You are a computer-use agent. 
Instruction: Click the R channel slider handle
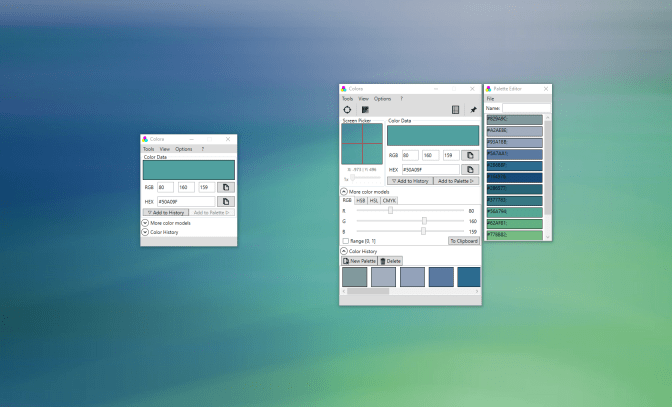coord(390,210)
